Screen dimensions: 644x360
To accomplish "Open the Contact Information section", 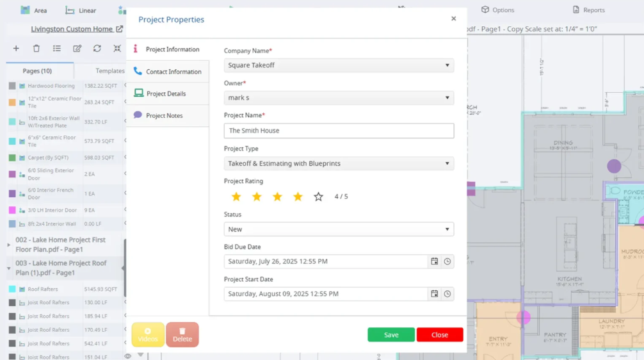I will click(x=168, y=72).
